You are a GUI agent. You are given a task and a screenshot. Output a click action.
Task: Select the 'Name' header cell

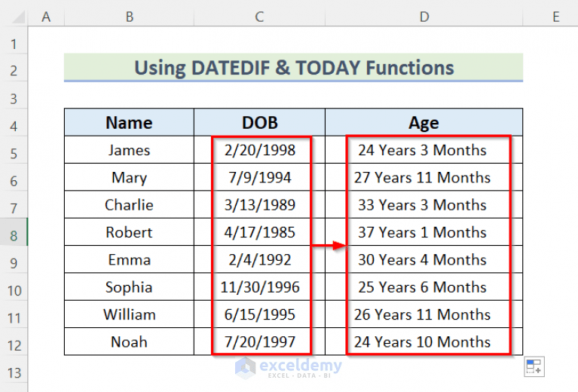(129, 122)
